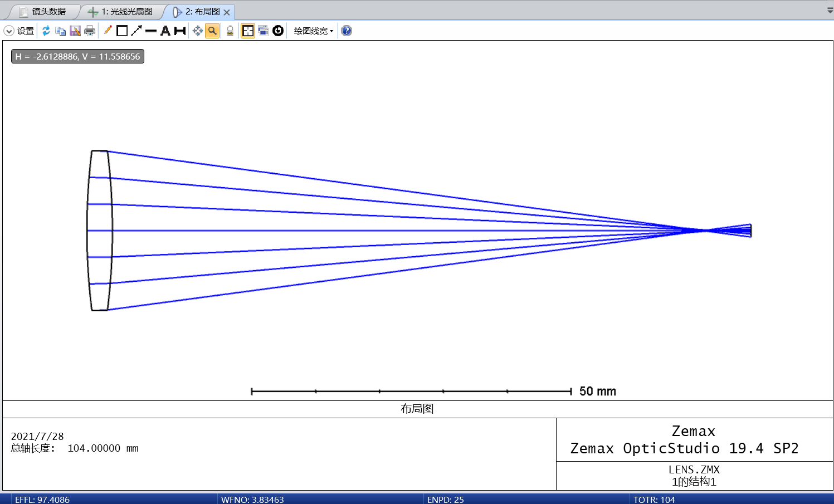Click the clone window icon

[263, 31]
